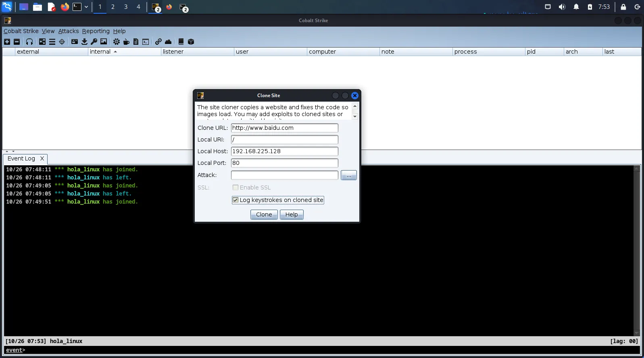Click the chain link Host File icon
This screenshot has width=644, height=358.
(x=158, y=42)
